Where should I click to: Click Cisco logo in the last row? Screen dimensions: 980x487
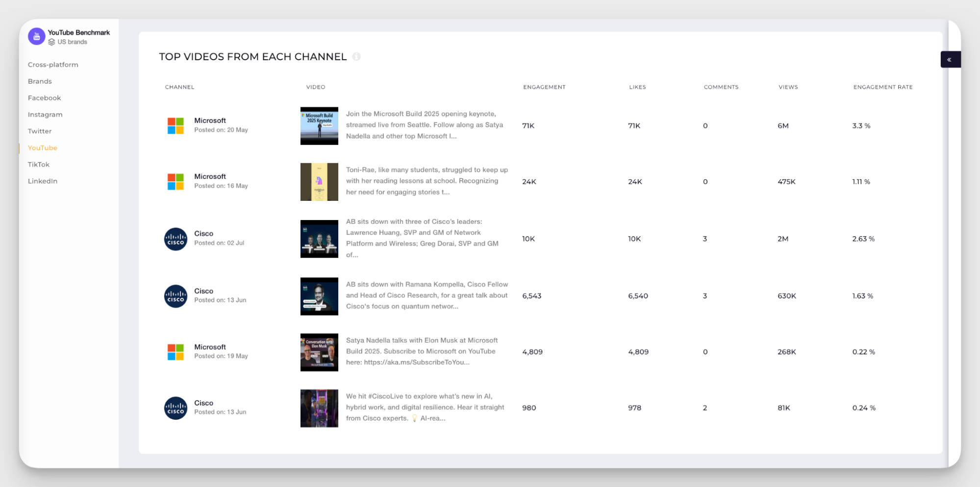(x=176, y=408)
